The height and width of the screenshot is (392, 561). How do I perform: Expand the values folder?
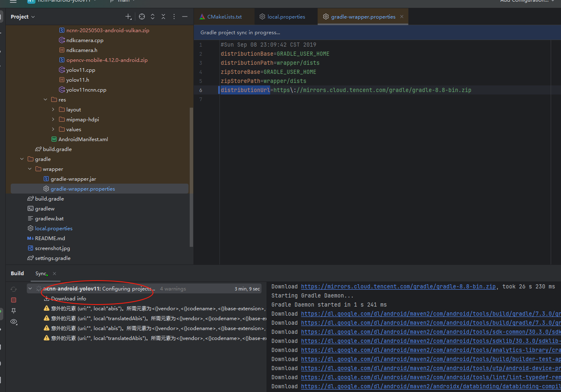tap(53, 130)
